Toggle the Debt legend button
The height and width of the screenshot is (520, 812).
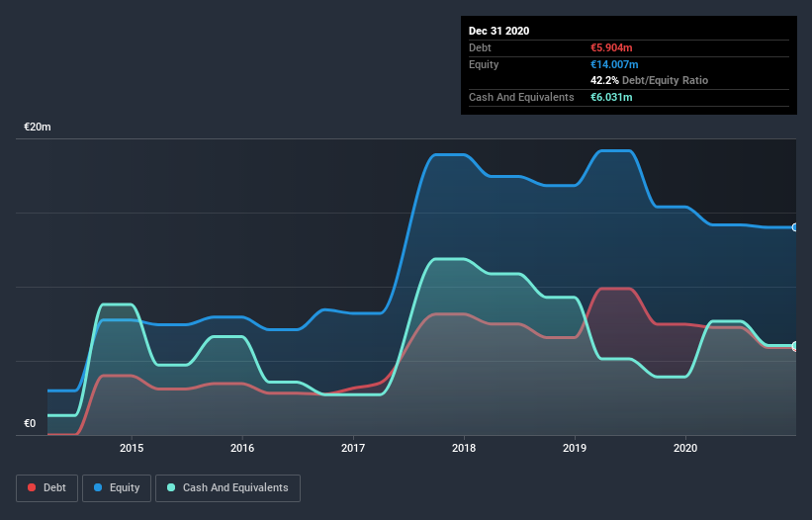coord(46,488)
